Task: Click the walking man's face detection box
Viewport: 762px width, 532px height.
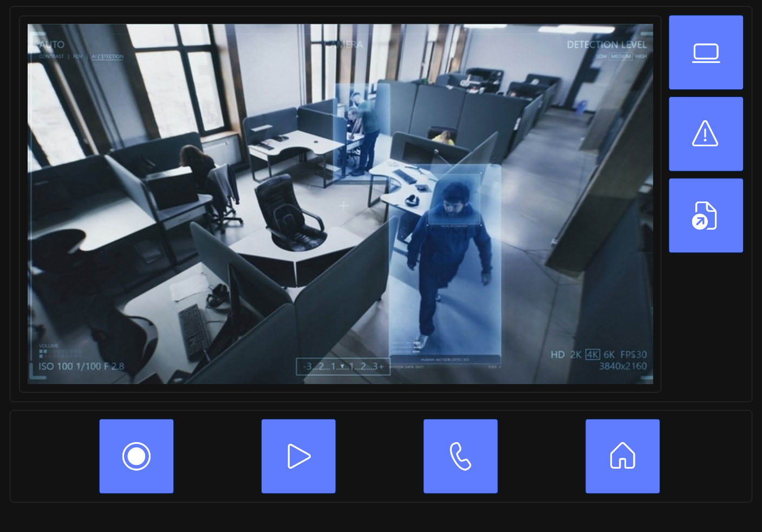Action: 454,199
